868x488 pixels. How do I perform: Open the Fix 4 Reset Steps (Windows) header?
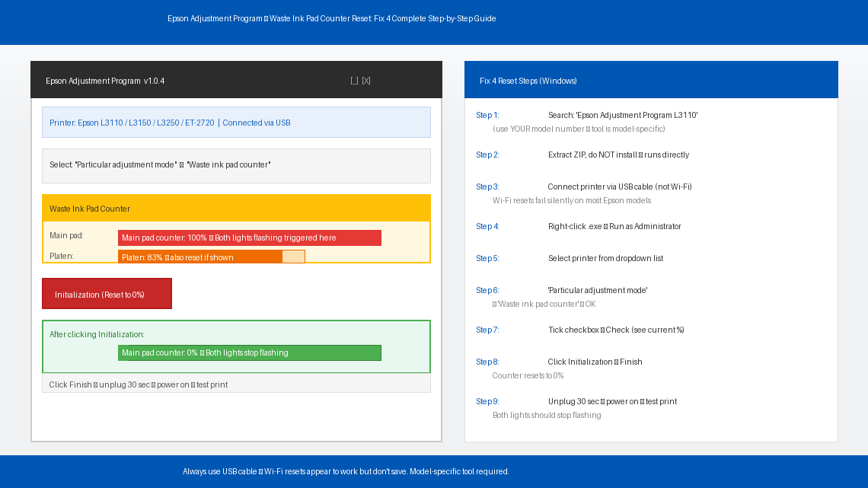click(x=651, y=81)
